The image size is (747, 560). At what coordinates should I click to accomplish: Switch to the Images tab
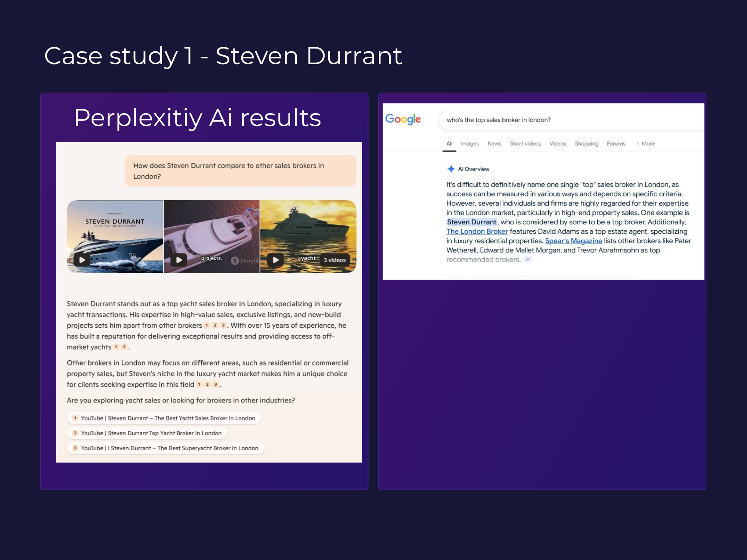470,144
